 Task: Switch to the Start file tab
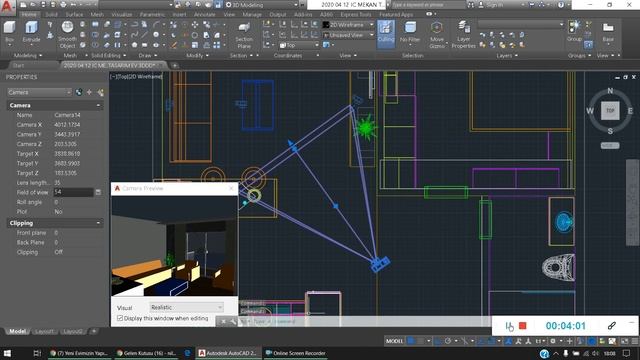coord(18,65)
